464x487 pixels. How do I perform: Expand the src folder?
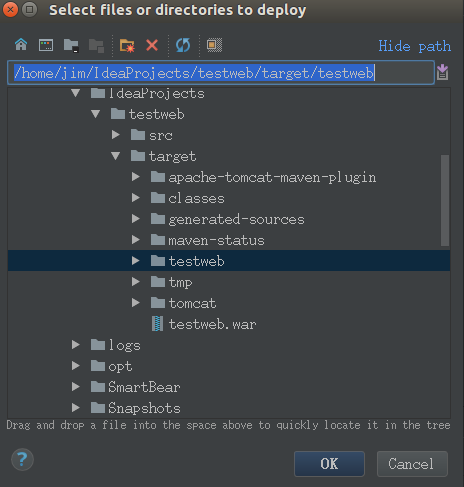(x=116, y=135)
